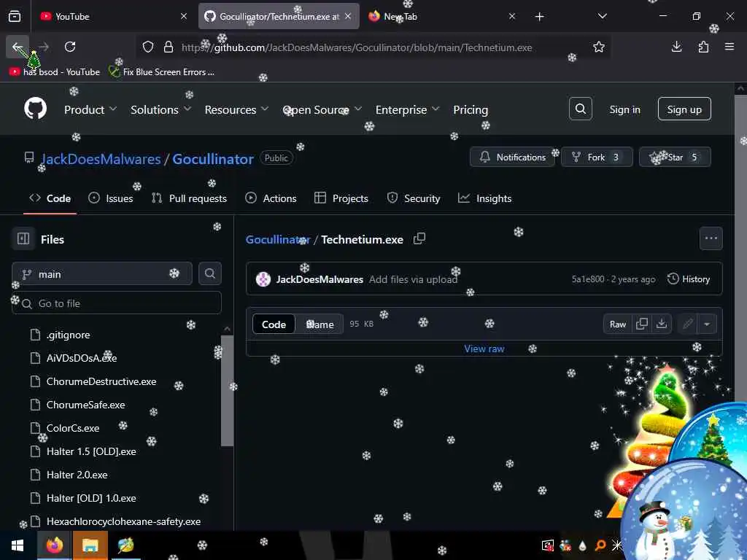
Task: Expand the Enterprise menu
Action: (x=407, y=109)
